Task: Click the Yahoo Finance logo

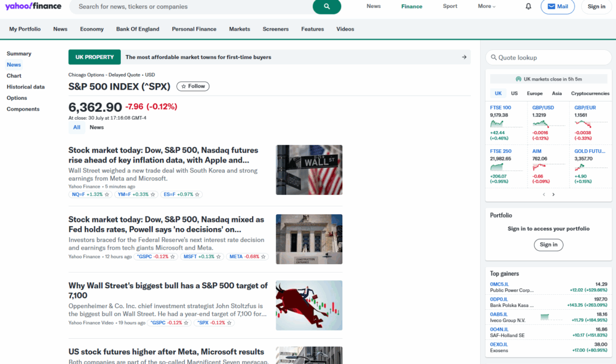Action: point(33,7)
